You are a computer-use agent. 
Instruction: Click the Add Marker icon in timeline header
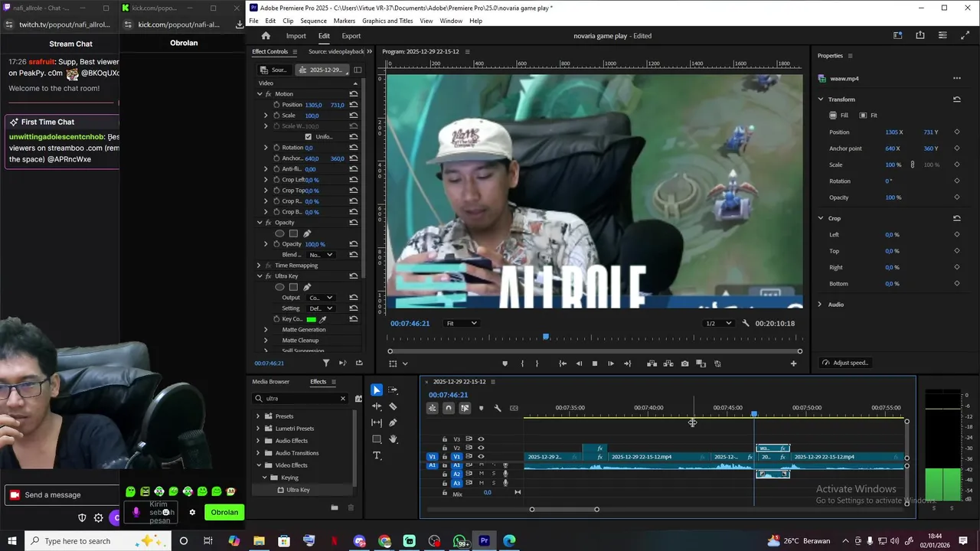tap(481, 408)
